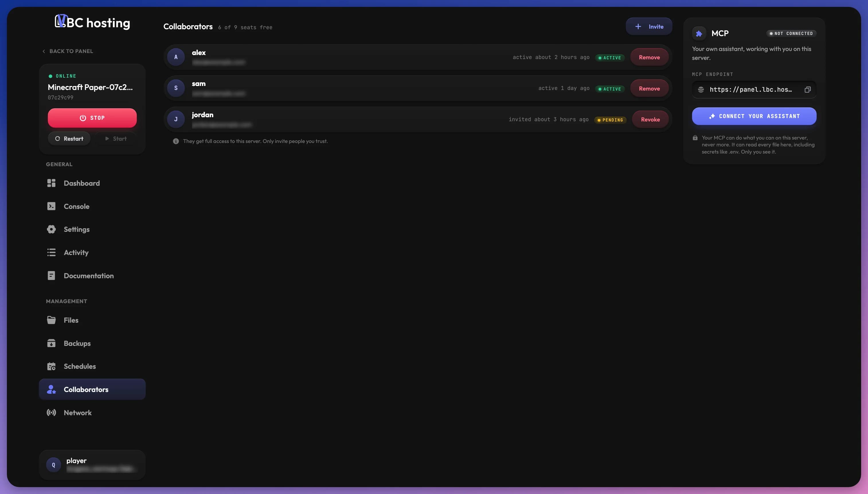
Task: Click the Backups archive icon
Action: point(51,343)
